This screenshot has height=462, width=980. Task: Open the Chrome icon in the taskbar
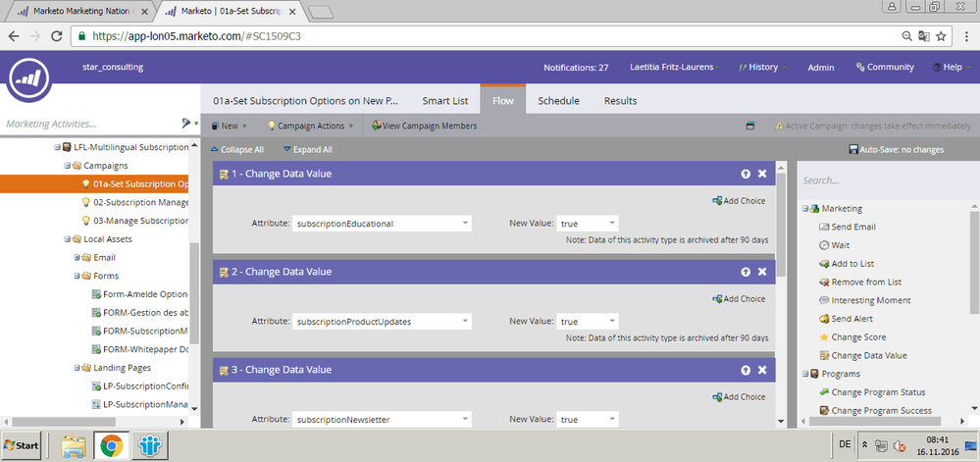(x=112, y=445)
